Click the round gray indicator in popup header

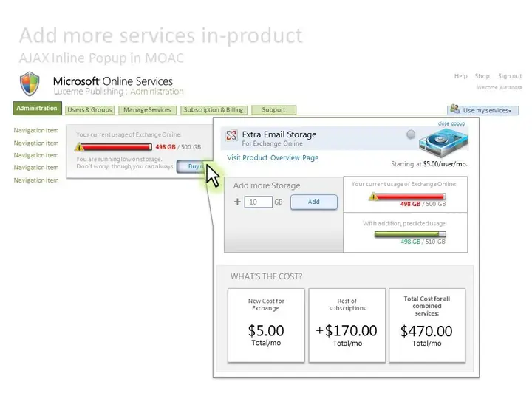tap(411, 134)
